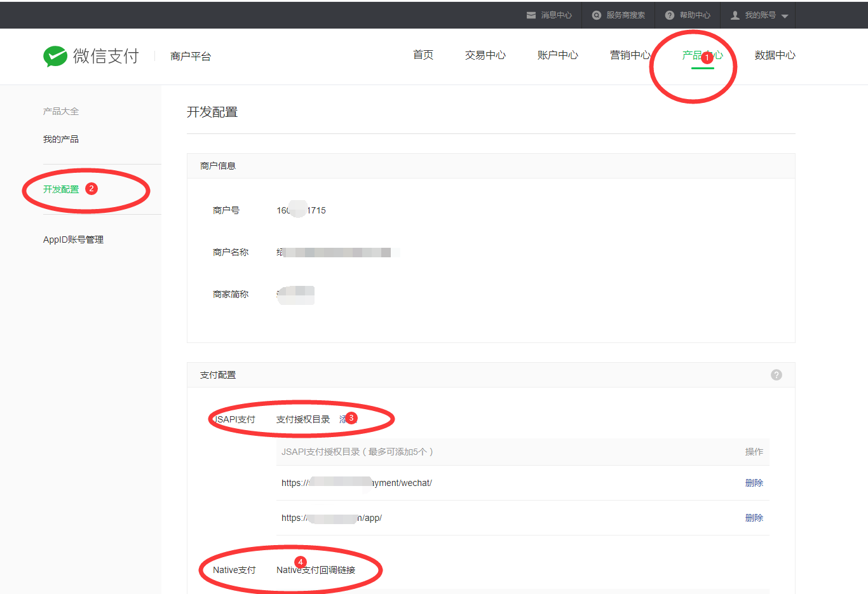Switch to the 营销中心 tab
The image size is (868, 594).
pyautogui.click(x=630, y=55)
